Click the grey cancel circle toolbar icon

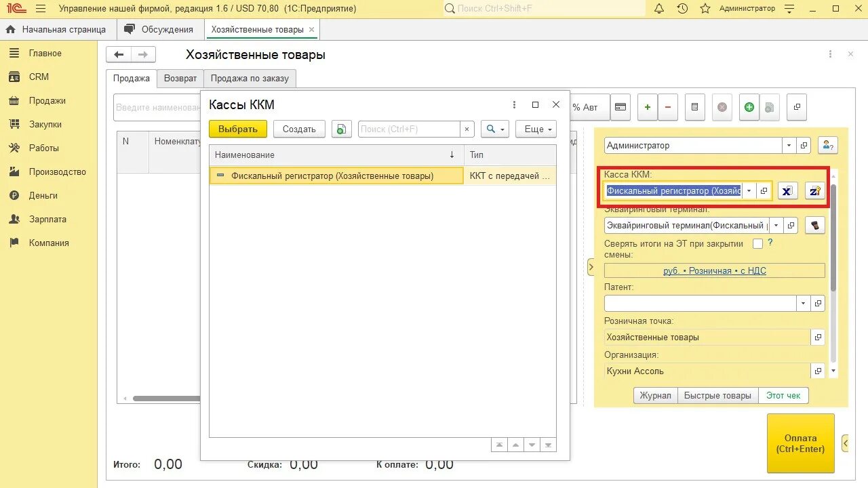click(722, 107)
